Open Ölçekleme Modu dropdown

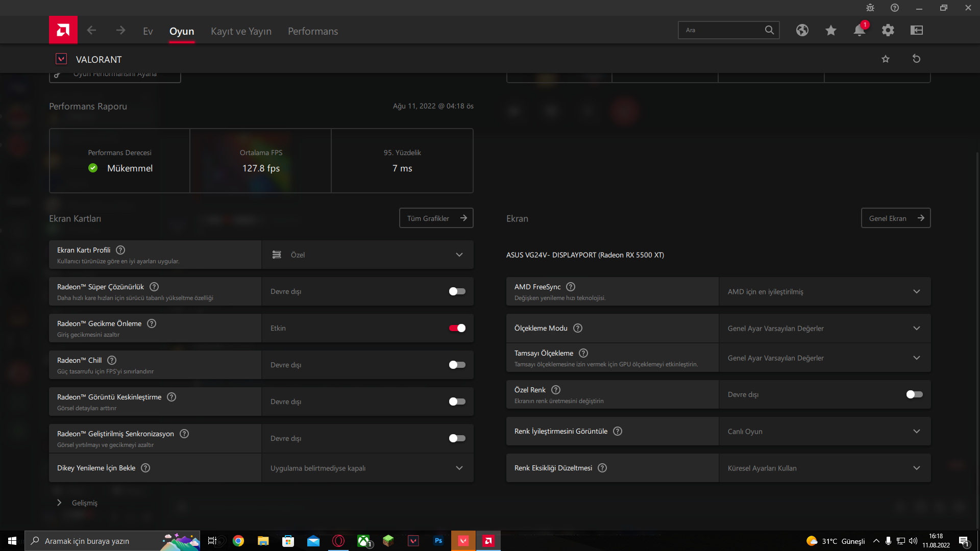pyautogui.click(x=825, y=328)
